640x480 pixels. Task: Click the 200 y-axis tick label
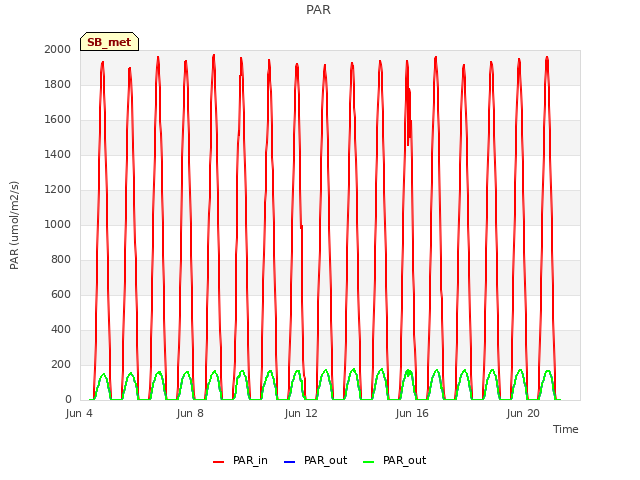coord(61,364)
